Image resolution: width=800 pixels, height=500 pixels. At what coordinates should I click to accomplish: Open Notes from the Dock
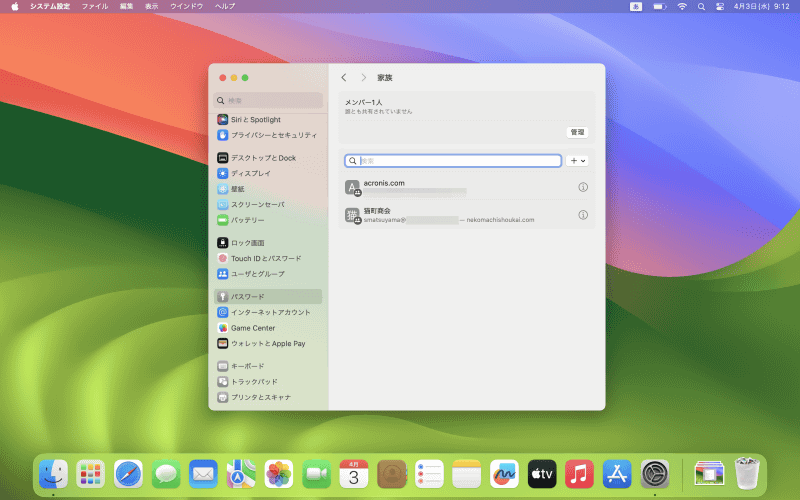click(466, 474)
